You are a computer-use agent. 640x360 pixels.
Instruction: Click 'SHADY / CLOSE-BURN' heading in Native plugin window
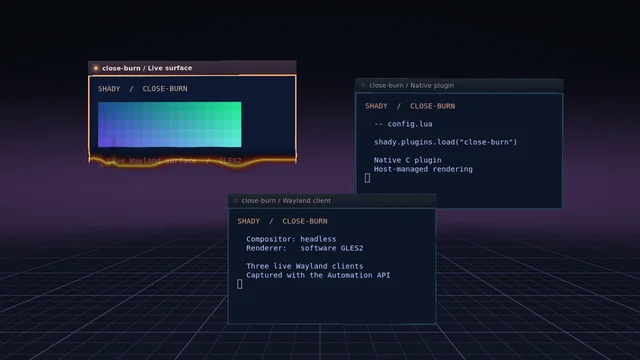click(x=410, y=106)
